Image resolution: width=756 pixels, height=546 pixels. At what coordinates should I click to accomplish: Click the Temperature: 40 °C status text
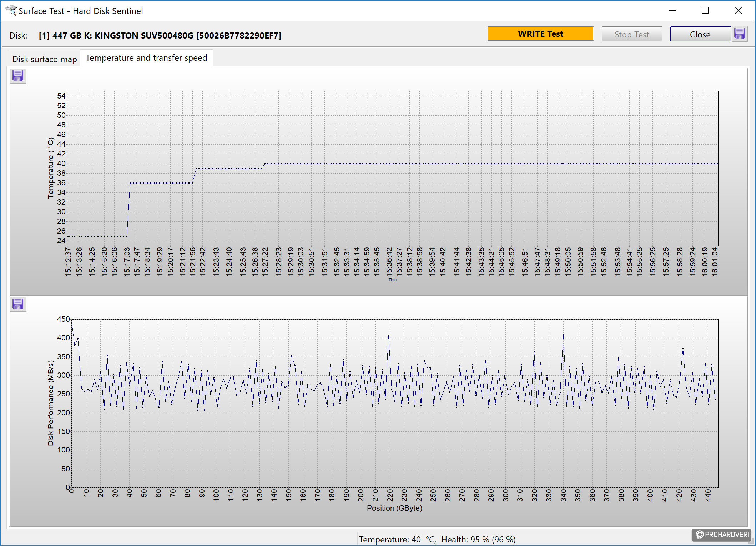[397, 539]
